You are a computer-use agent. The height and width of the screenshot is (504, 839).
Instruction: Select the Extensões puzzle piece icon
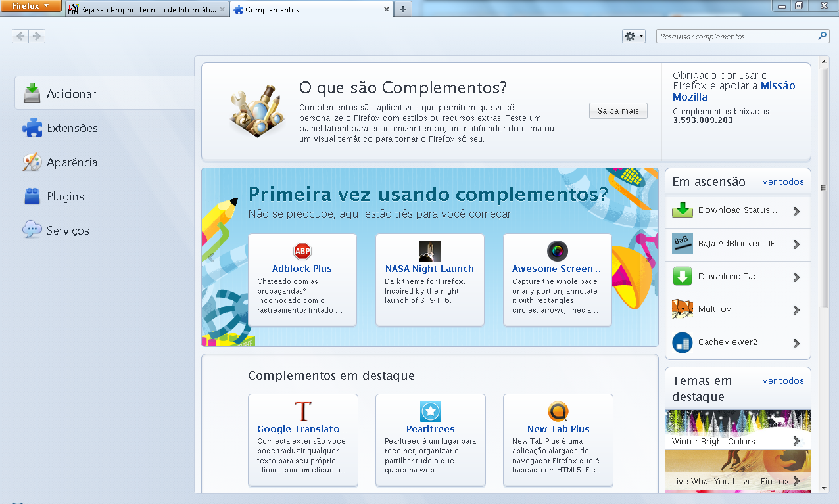(32, 127)
